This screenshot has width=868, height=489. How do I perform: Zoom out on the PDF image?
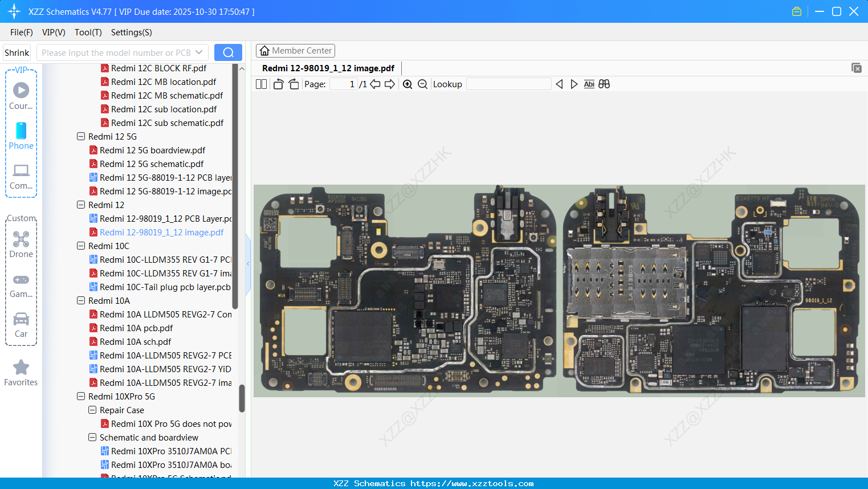422,84
